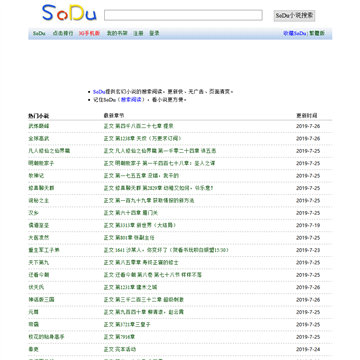Image resolution: width=360 pixels, height=360 pixels.
Task: Open the novel 帝霸
Action: tap(33, 324)
